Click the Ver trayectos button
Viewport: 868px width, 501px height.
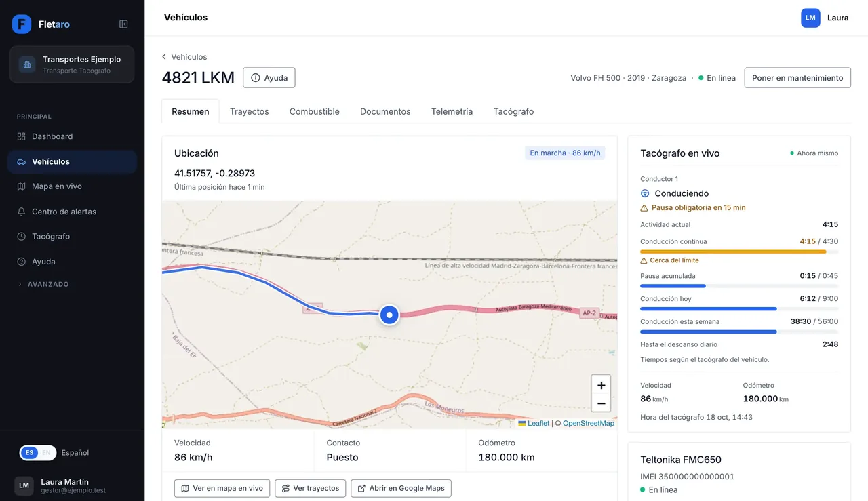coord(311,488)
